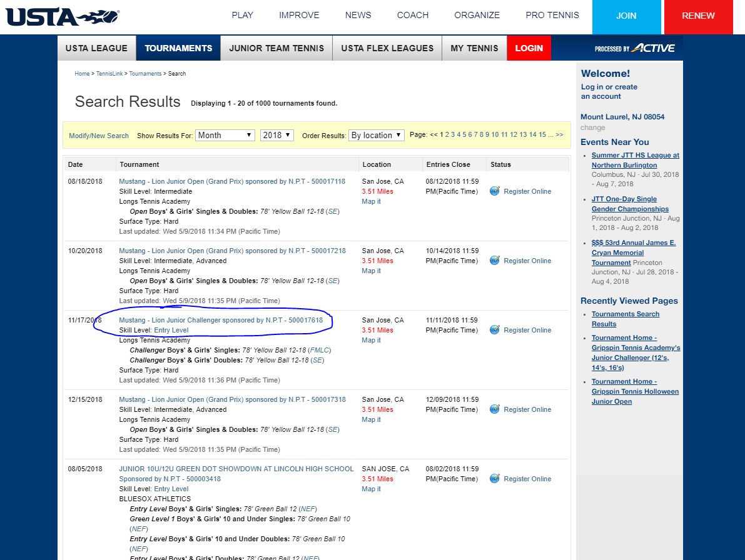Click the previous pages << link

[x=433, y=135]
